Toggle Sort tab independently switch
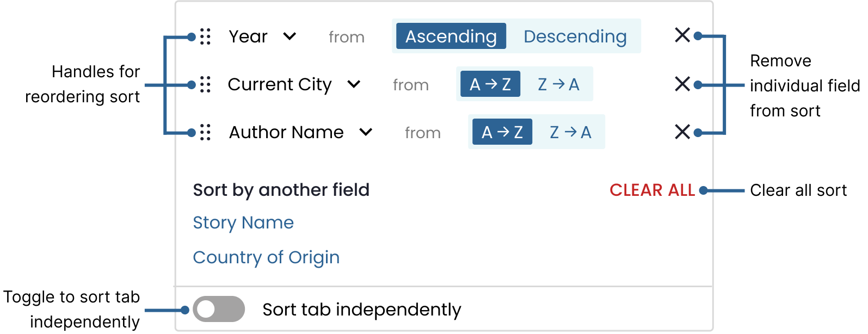This screenshot has height=334, width=868. click(219, 309)
